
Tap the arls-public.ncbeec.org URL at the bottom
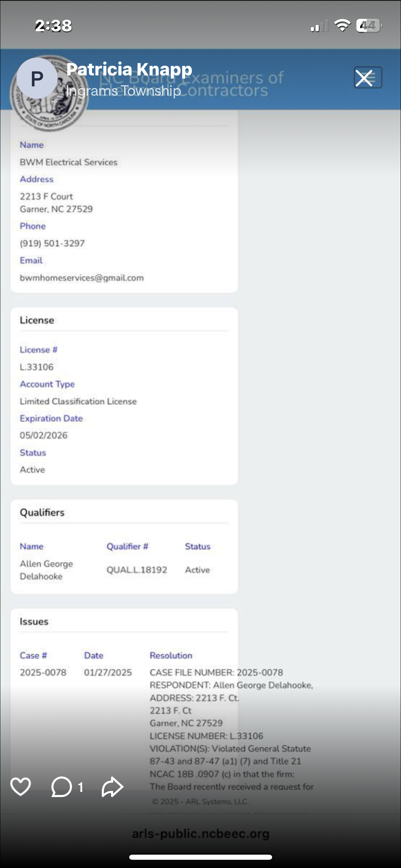point(200,833)
